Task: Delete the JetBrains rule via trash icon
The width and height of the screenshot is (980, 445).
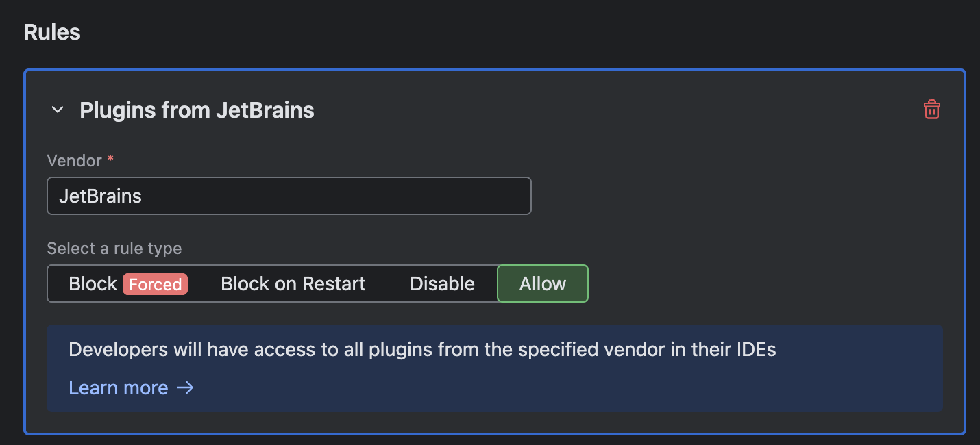Action: (932, 110)
